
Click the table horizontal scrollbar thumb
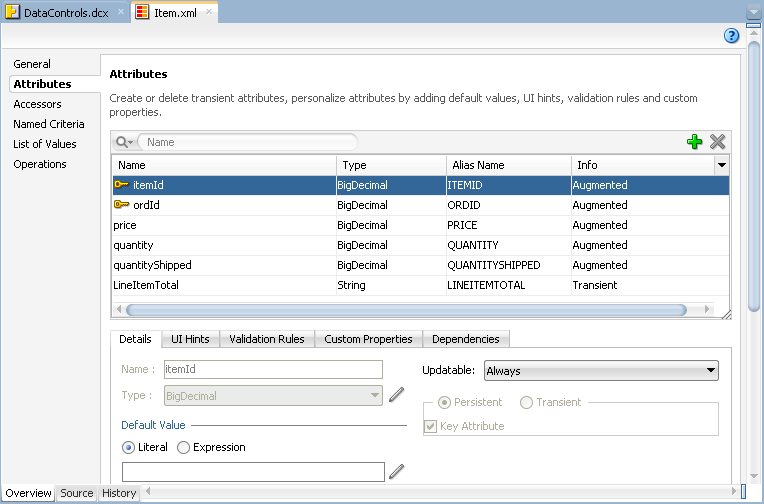(406, 310)
